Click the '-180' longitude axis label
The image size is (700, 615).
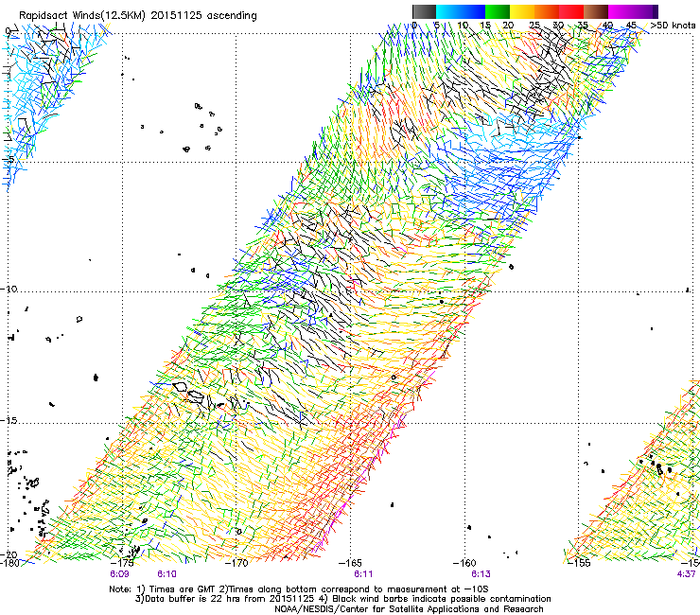(x=9, y=563)
